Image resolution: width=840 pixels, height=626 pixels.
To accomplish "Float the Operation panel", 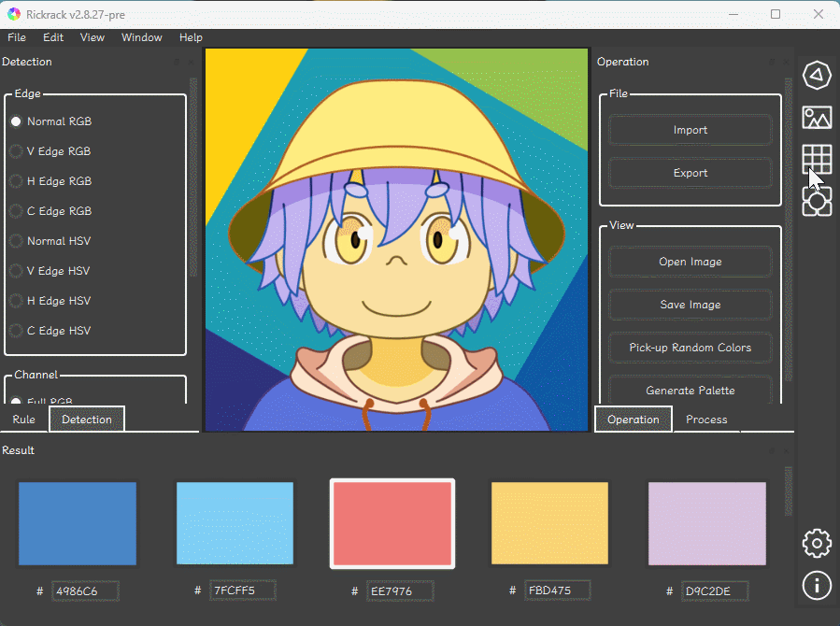I will 772,63.
